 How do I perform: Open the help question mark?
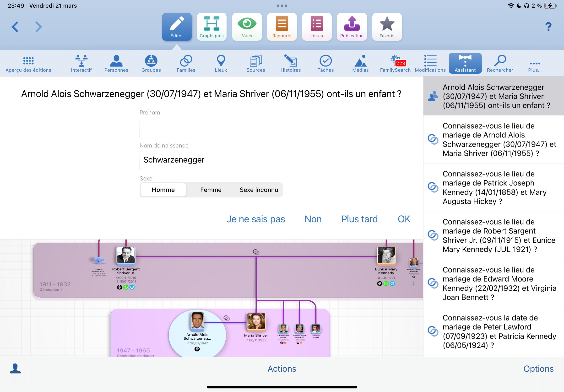coord(548,27)
